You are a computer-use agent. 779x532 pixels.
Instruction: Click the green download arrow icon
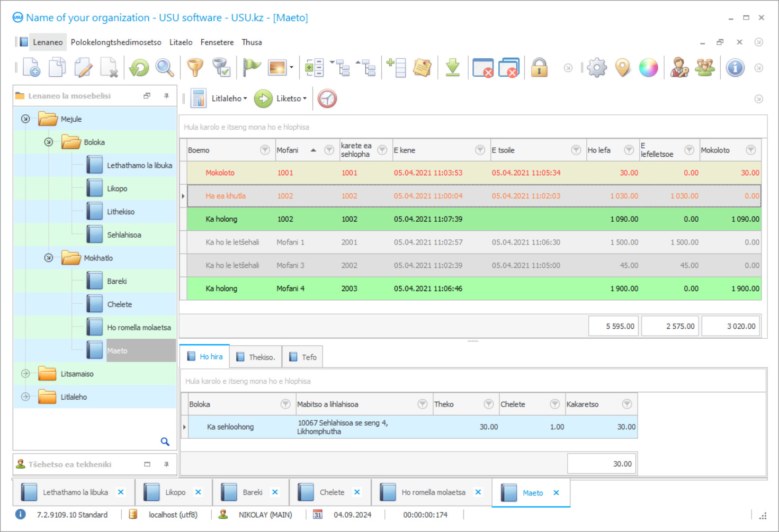452,68
